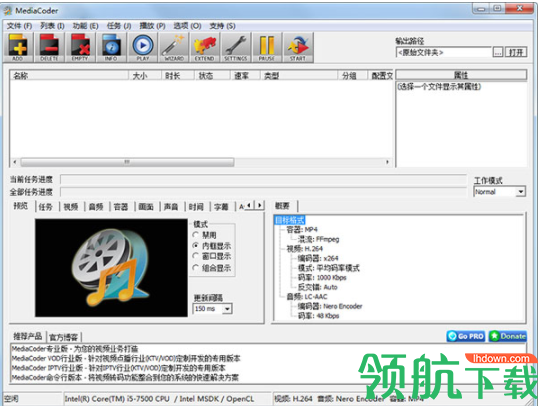Switch to the 任务 tab
538x406 pixels.
(46, 207)
